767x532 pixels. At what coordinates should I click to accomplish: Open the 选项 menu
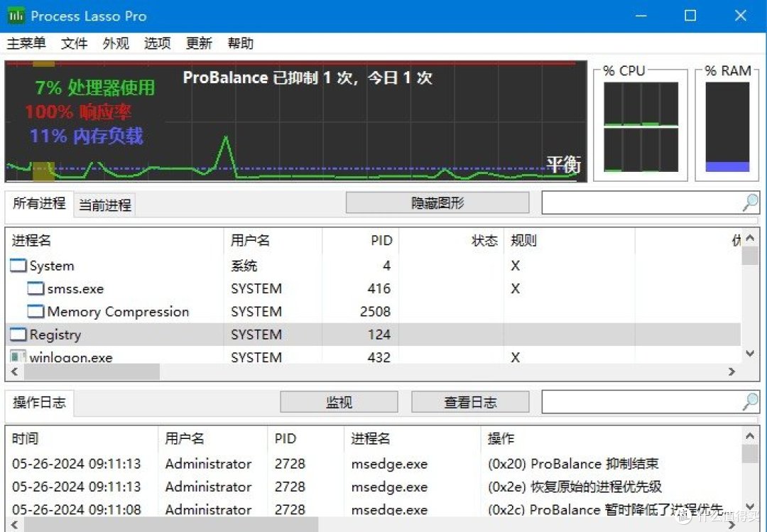(157, 43)
